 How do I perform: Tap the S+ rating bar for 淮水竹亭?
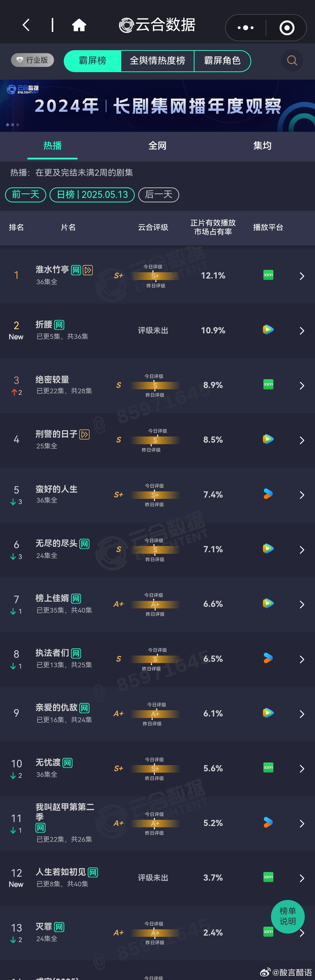point(155,276)
